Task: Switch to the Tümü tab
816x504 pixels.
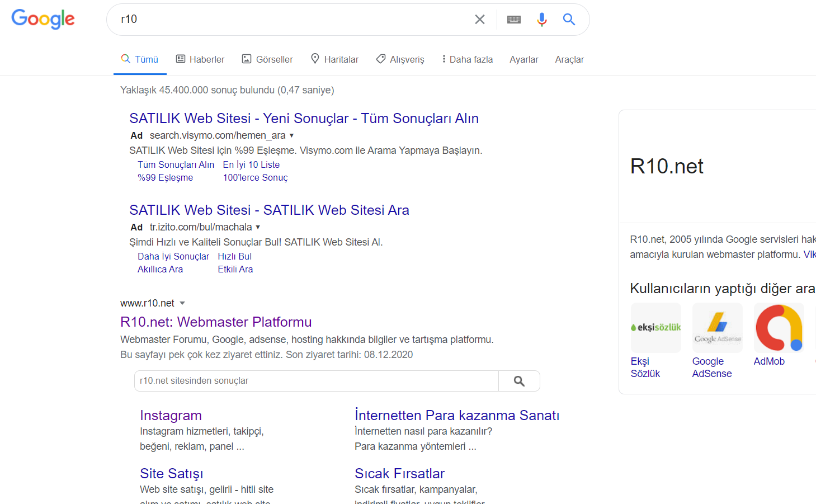Action: (x=140, y=59)
